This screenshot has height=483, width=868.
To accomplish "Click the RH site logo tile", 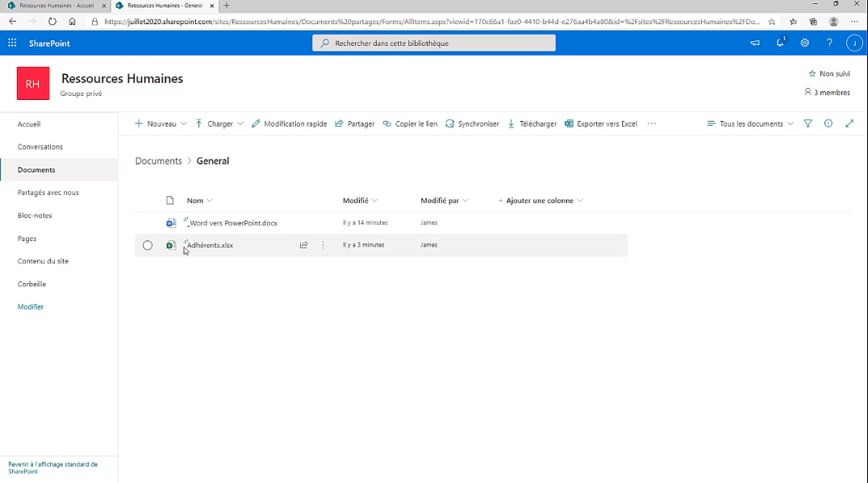I will pyautogui.click(x=33, y=84).
